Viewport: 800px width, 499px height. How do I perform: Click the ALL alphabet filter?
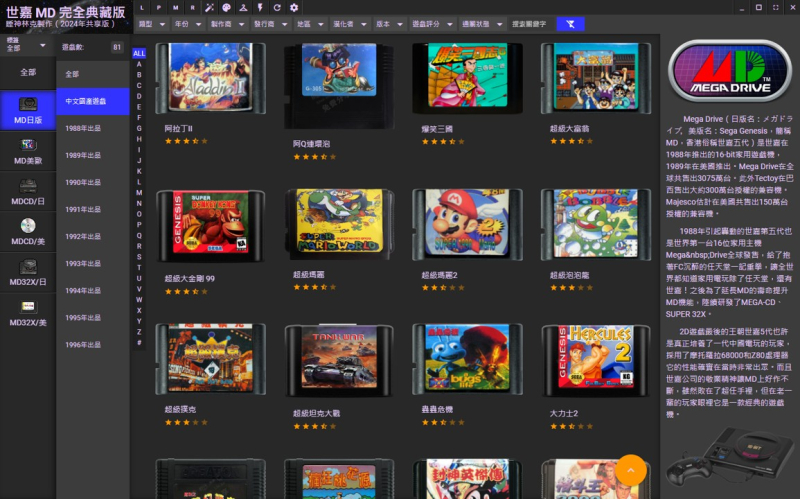click(139, 53)
